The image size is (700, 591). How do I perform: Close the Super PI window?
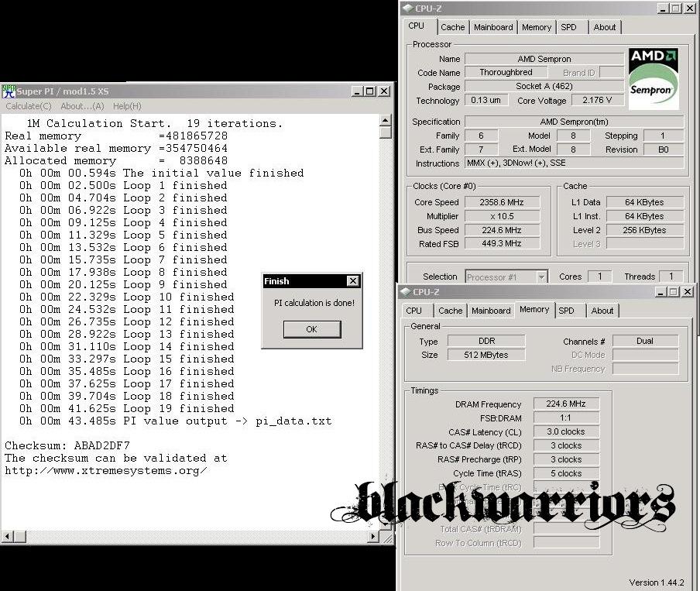pyautogui.click(x=384, y=91)
